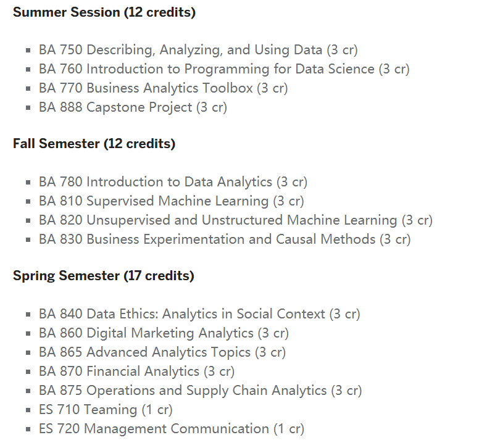Click the Spring Semester (17 credits) heading
The width and height of the screenshot is (500, 448).
(x=103, y=276)
